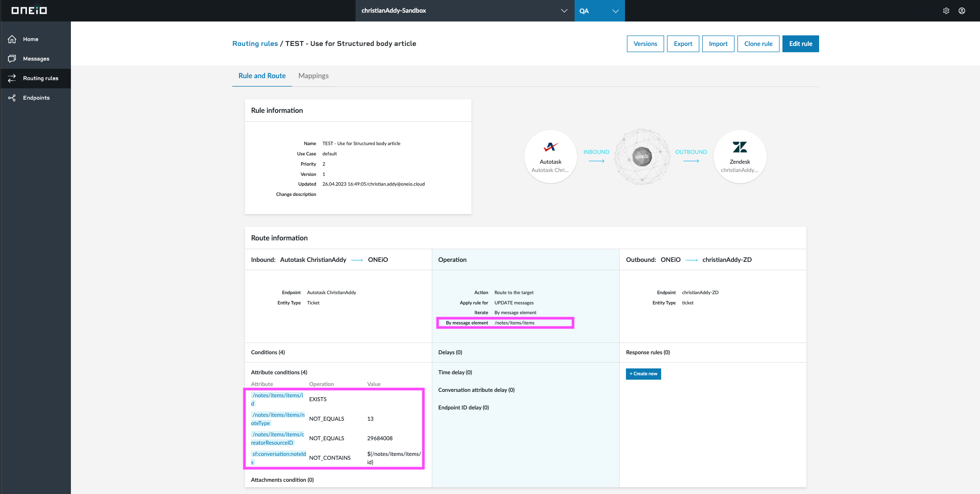Switch to the Mappings tab
This screenshot has height=494, width=980.
point(313,76)
